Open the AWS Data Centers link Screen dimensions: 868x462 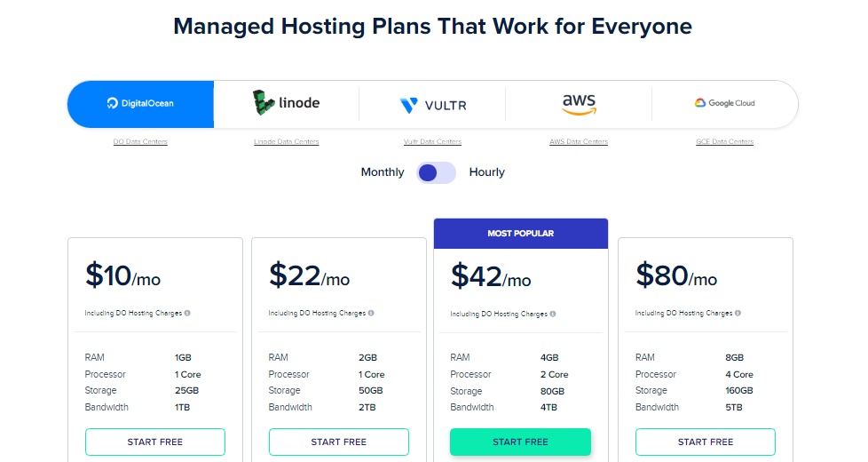(x=579, y=142)
